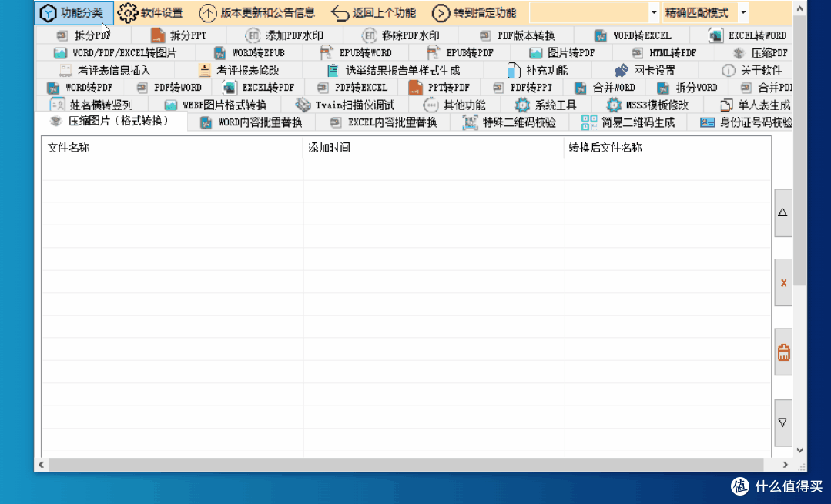Click the 补充功能 document icon
This screenshot has height=504, width=831.
(x=514, y=70)
